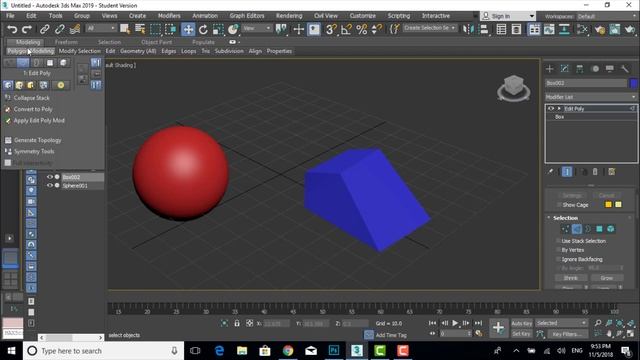Select Element sub-object in Selection rollout
640x360 pixels.
[x=611, y=229]
